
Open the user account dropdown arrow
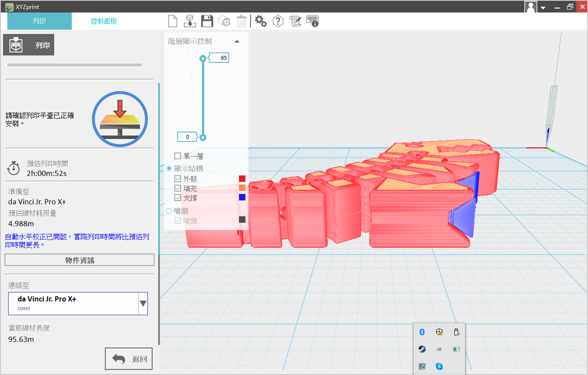click(x=543, y=7)
